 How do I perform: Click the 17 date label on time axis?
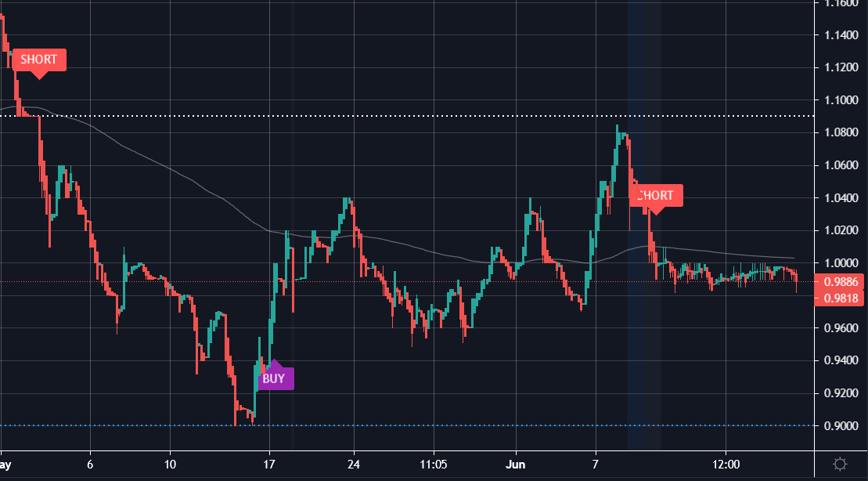[269, 463]
